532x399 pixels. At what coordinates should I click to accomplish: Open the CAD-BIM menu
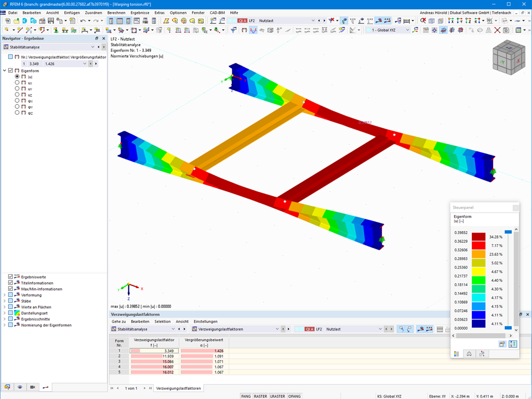[217, 12]
